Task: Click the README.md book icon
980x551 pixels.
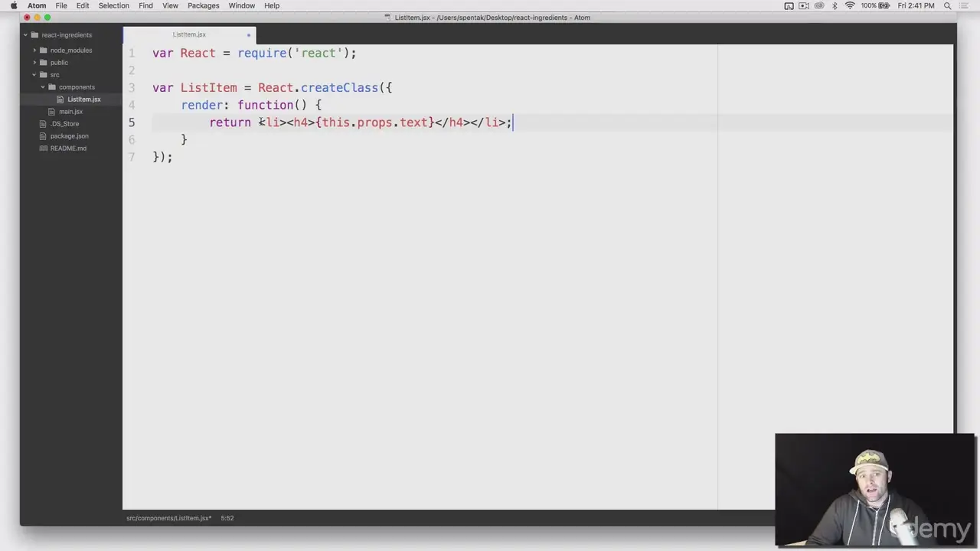Action: [44, 148]
